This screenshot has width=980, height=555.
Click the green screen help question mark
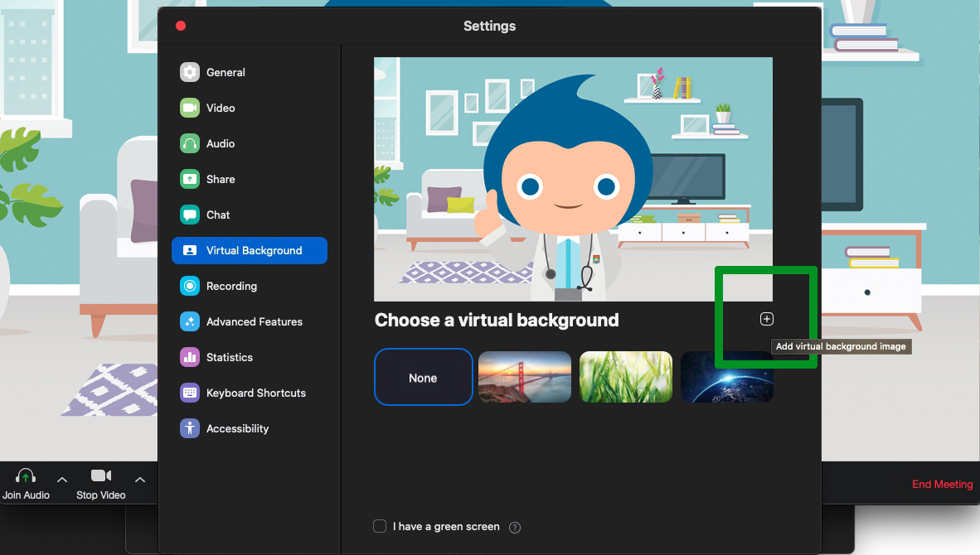click(515, 528)
